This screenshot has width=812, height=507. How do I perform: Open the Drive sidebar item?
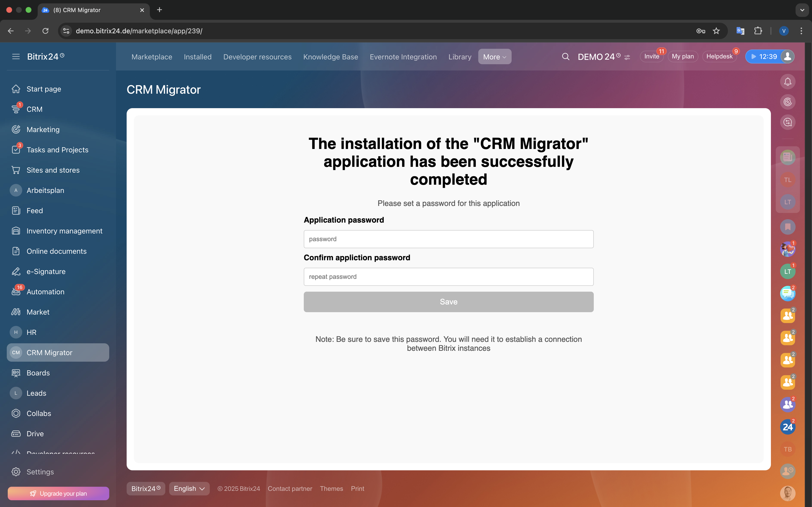click(35, 434)
